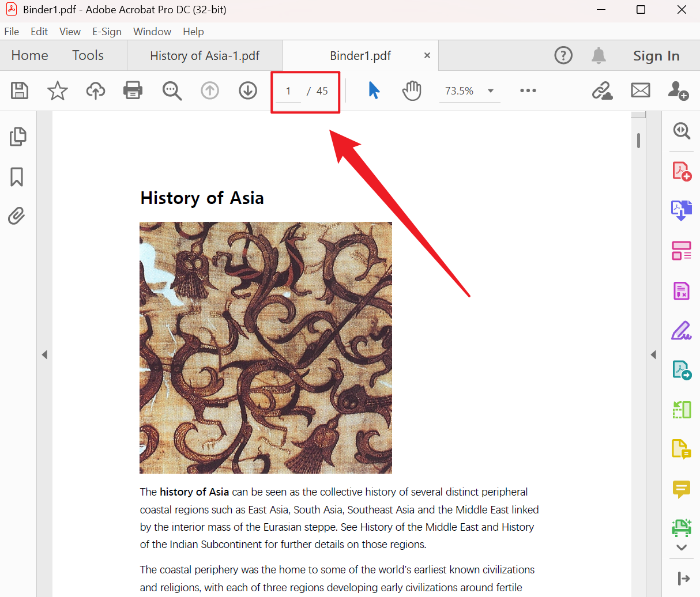Open the Create PDF tool

[x=682, y=171]
